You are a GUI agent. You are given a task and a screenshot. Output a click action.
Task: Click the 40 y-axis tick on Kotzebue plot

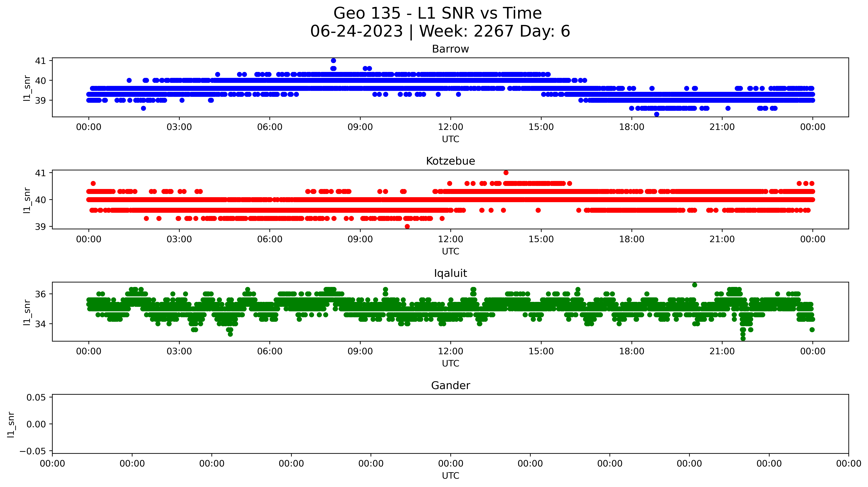[40, 200]
